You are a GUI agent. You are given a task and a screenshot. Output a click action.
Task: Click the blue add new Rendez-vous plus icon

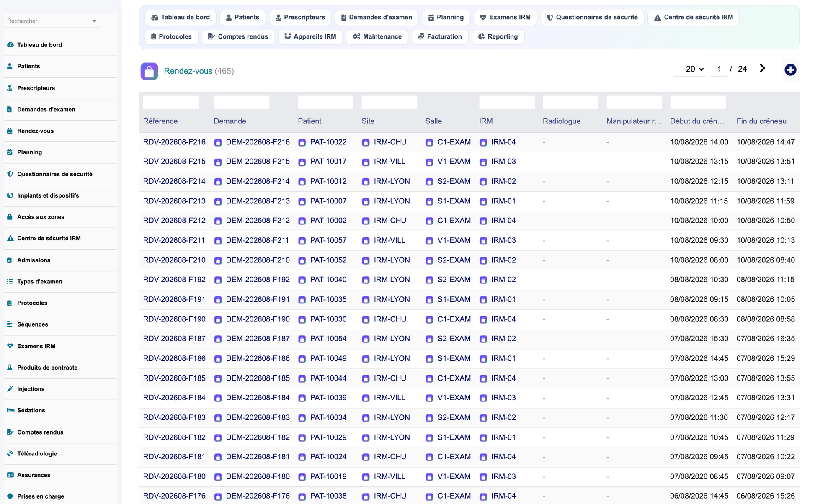point(790,70)
